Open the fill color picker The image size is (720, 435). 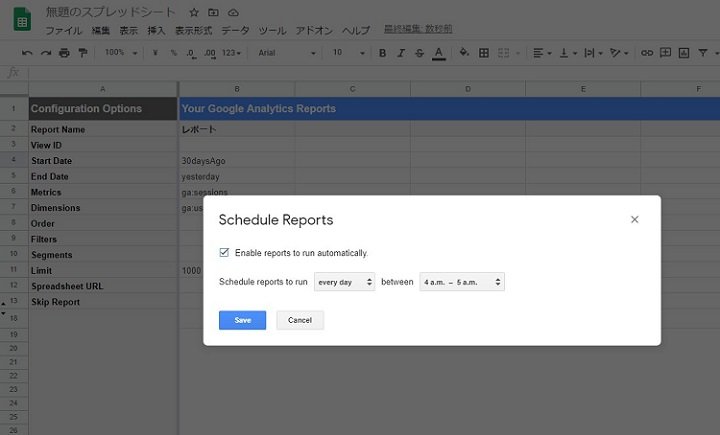[464, 53]
